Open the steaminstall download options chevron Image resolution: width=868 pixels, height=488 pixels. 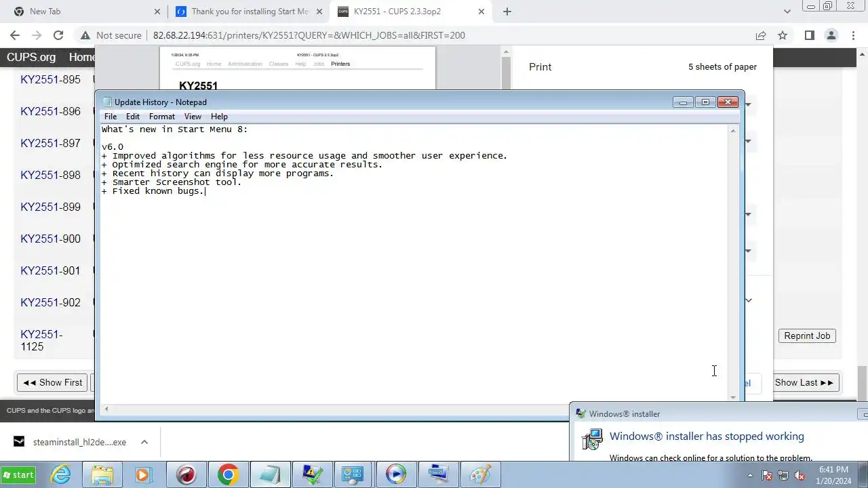144,442
